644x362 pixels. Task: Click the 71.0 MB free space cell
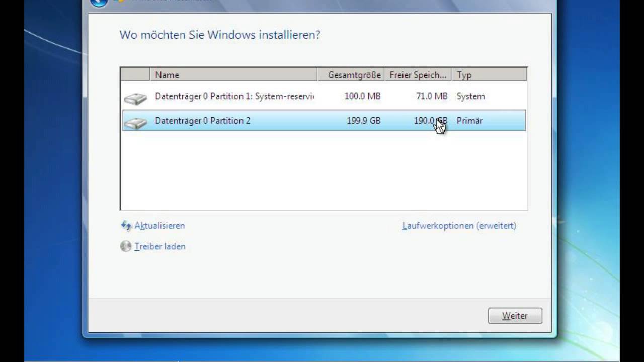point(432,96)
